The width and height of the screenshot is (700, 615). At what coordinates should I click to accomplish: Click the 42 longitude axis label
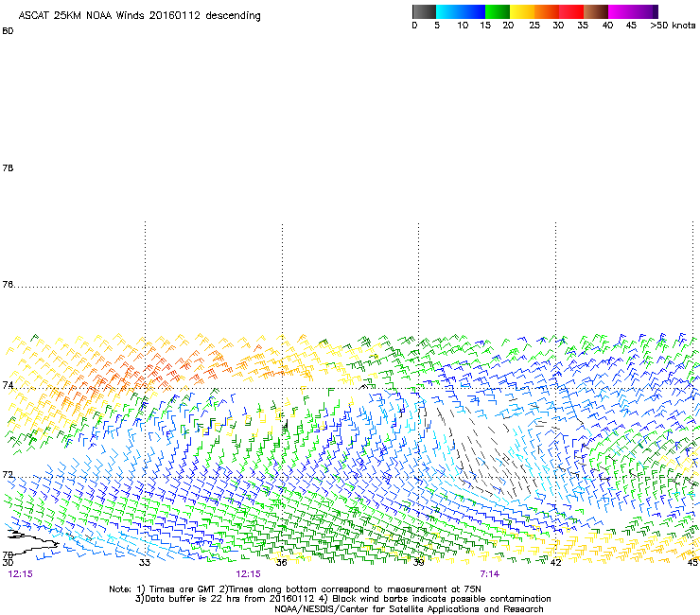pos(555,562)
